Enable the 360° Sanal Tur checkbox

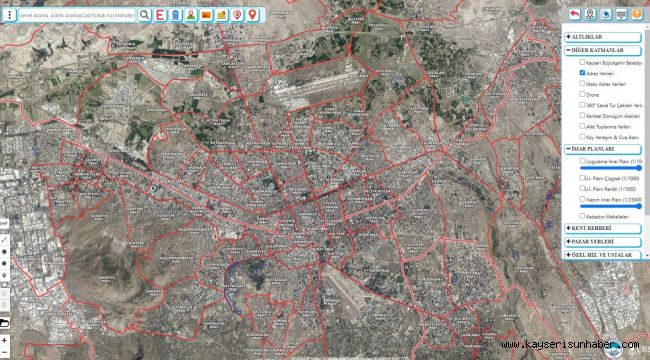tap(582, 105)
